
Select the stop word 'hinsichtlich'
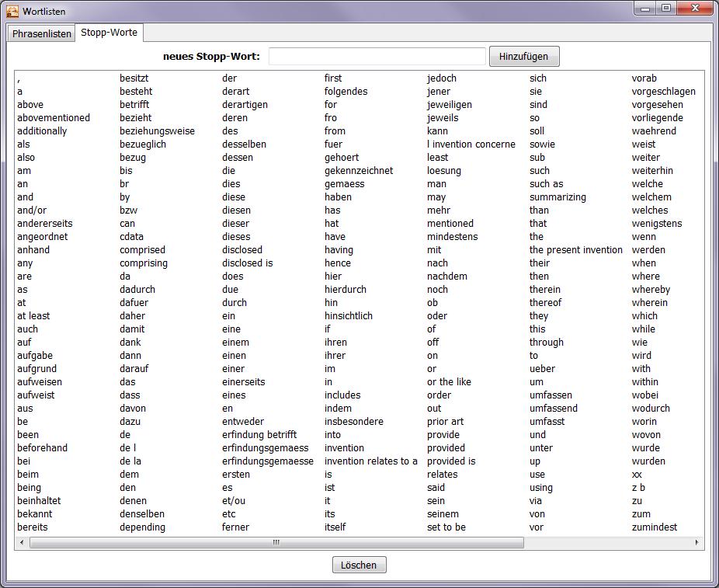[x=349, y=316]
